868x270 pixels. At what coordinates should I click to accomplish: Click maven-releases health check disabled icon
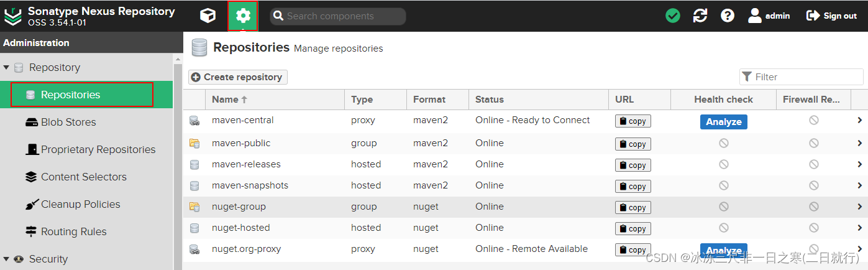[724, 164]
